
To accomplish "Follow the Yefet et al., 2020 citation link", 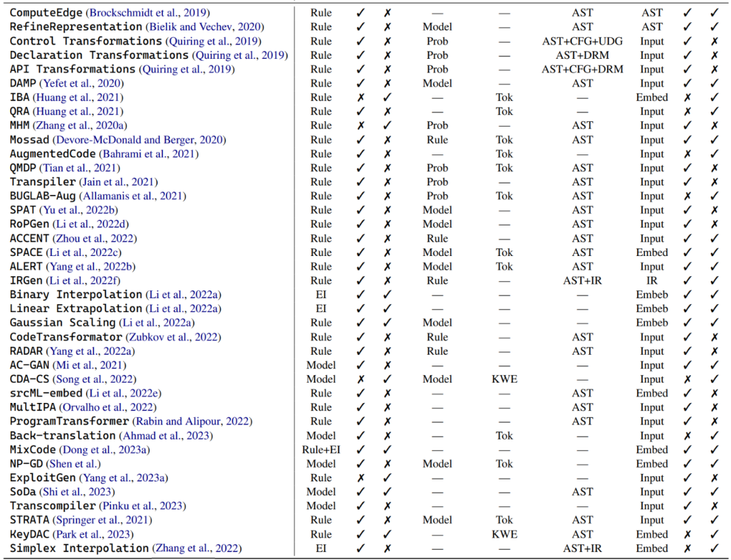I will tap(81, 83).
